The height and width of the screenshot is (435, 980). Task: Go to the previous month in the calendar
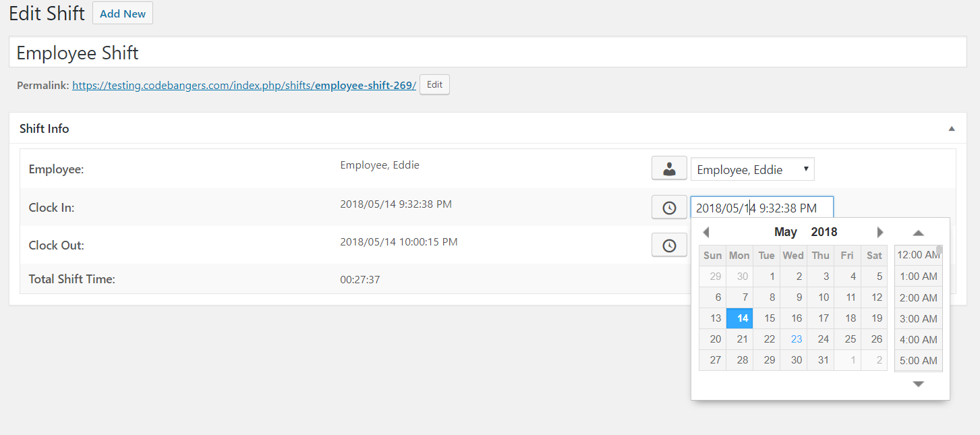tap(705, 231)
